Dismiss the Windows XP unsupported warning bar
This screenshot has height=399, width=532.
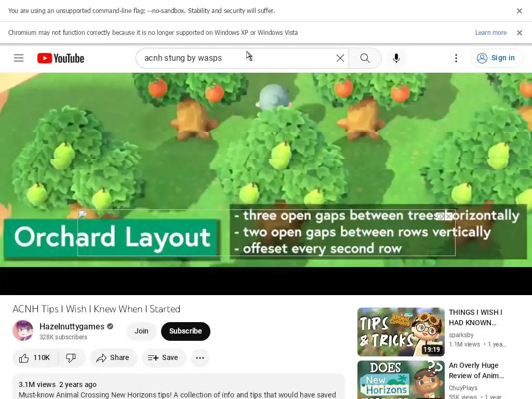[x=519, y=33]
